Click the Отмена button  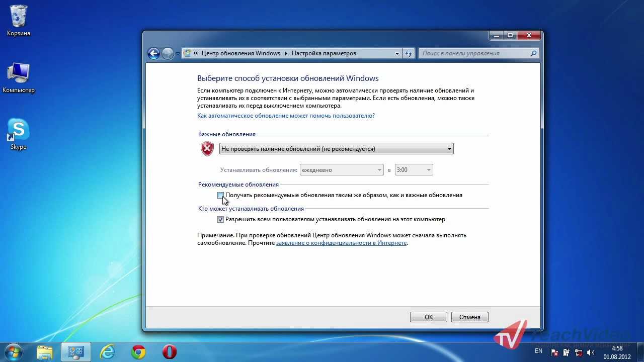point(470,317)
